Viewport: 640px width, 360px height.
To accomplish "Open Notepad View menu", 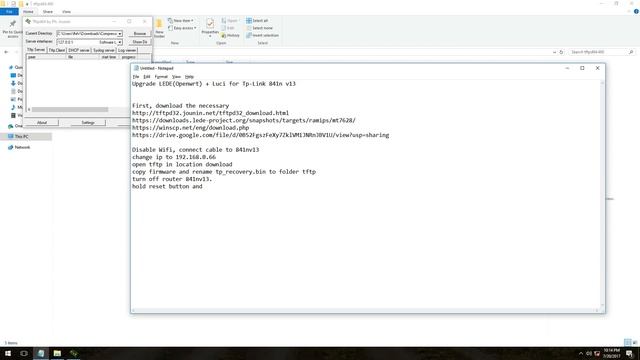I will pos(176,77).
